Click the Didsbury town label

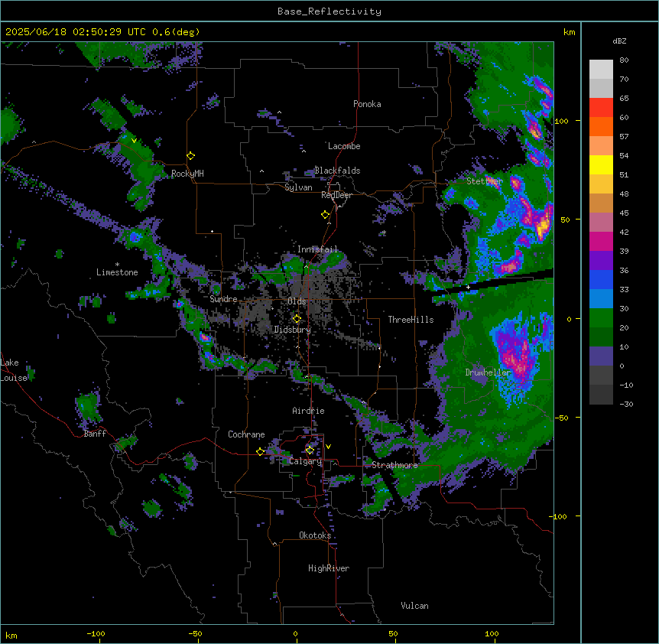pyautogui.click(x=293, y=330)
